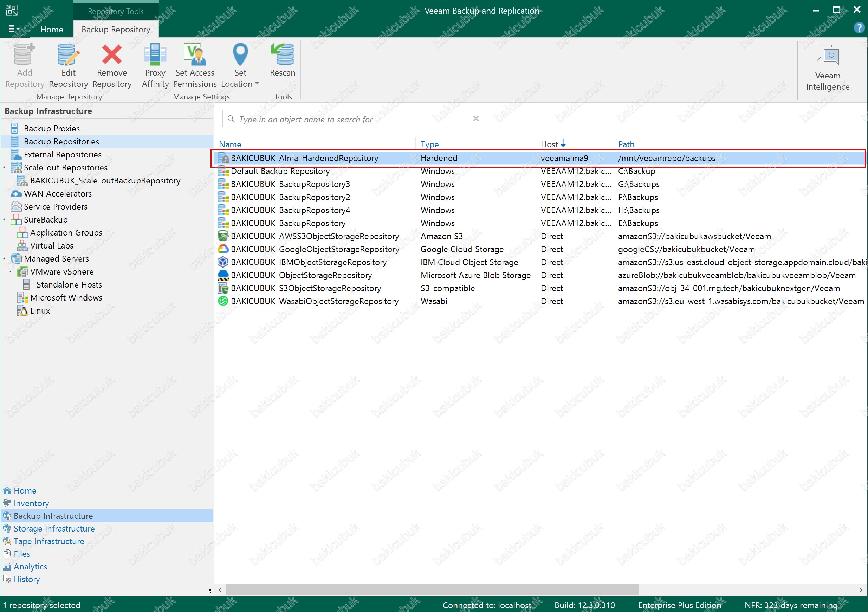868x612 pixels.
Task: Select Standalone Hosts tree node
Action: (69, 284)
